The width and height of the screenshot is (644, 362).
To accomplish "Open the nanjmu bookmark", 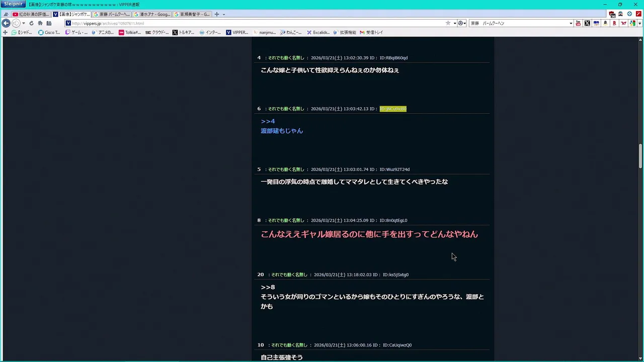I will pyautogui.click(x=264, y=32).
